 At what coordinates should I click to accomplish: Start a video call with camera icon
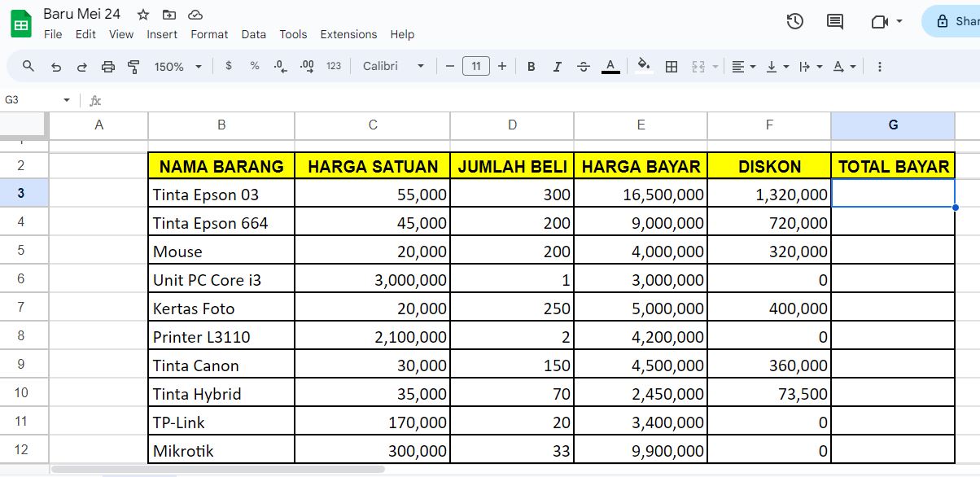pos(879,21)
